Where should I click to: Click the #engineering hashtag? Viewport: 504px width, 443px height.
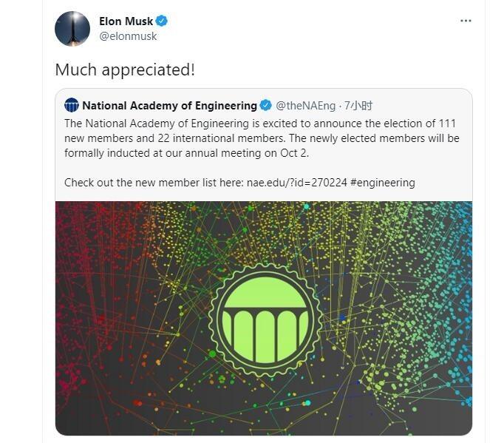tap(383, 183)
